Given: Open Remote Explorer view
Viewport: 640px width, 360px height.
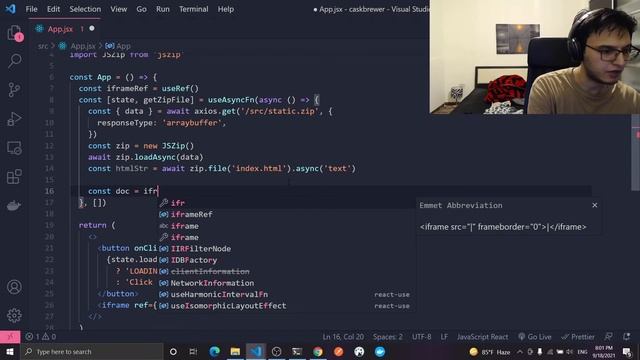Looking at the screenshot, I should [x=14, y=148].
